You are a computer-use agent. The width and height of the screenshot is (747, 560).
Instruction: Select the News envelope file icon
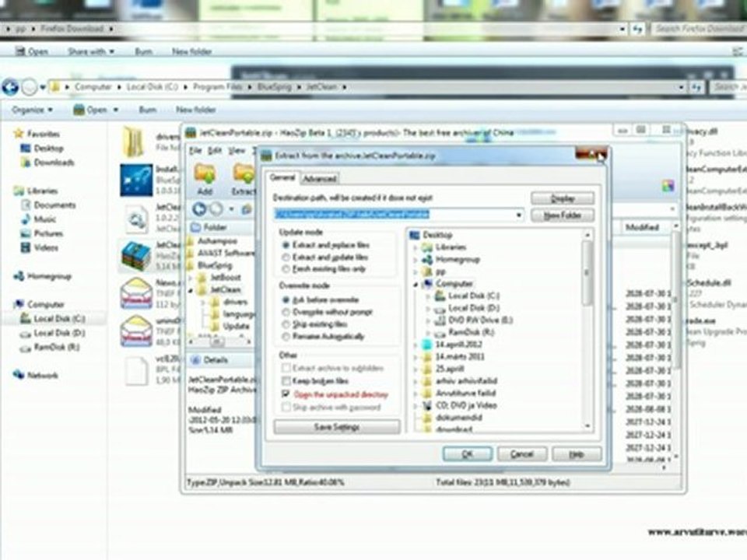pyautogui.click(x=136, y=293)
